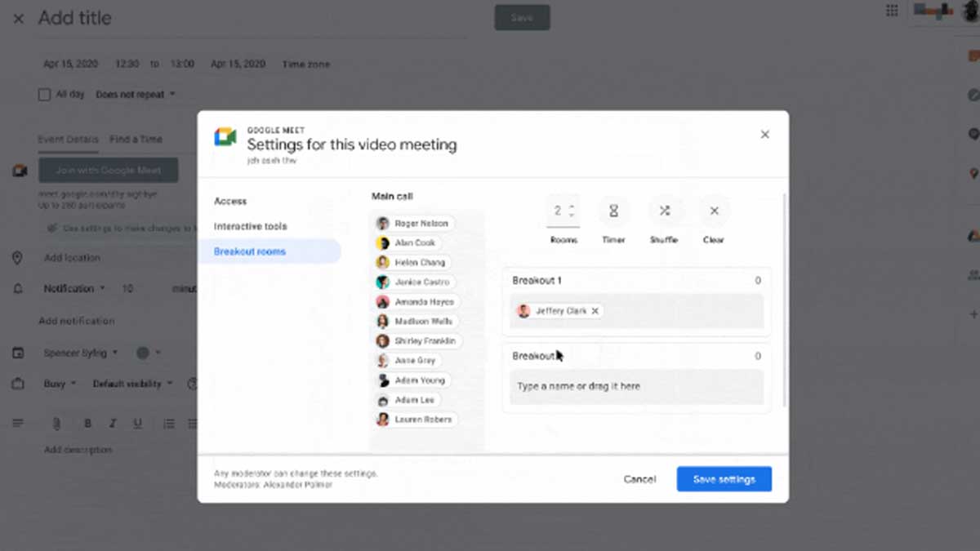Cancel the settings changes
Viewport: 980px width, 551px height.
(639, 479)
